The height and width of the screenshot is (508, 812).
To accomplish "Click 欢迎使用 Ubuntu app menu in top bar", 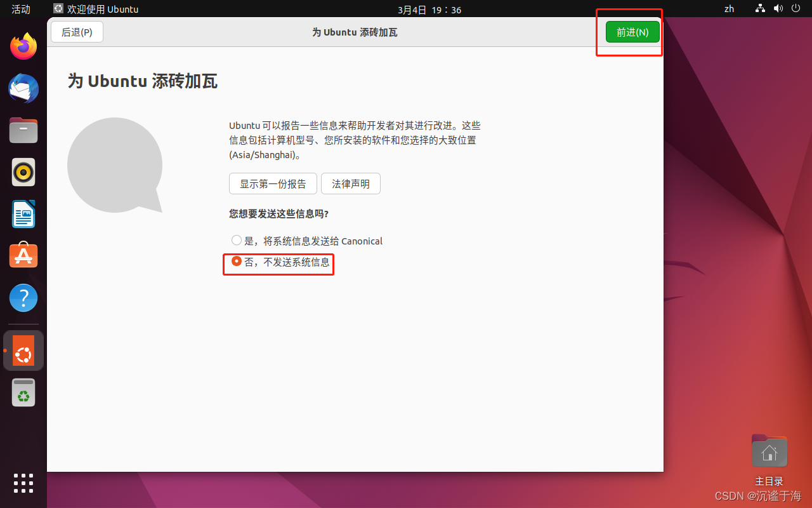I will coord(96,9).
